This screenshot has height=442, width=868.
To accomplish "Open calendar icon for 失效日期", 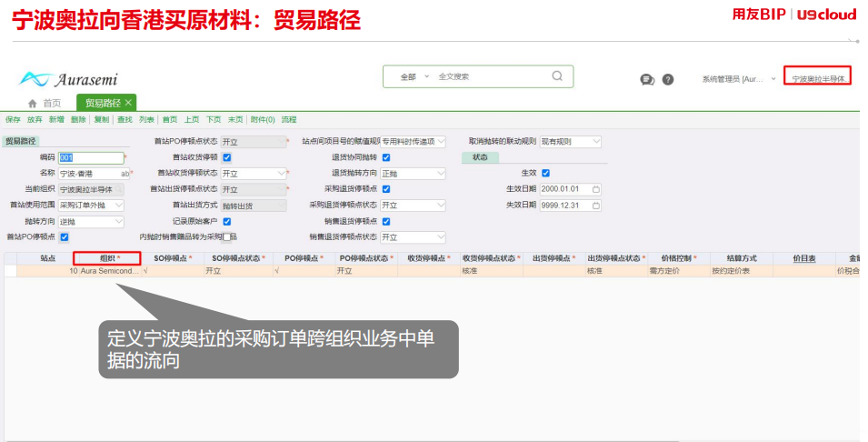I will coord(596,205).
